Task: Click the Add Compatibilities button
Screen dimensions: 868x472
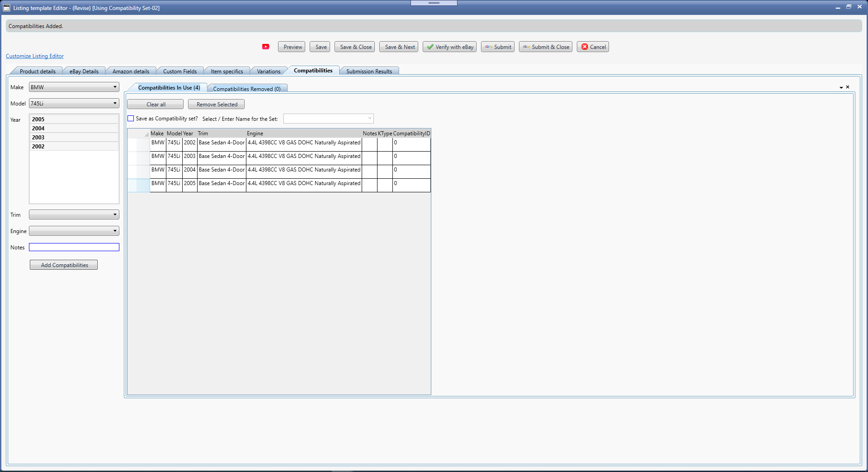Action: coord(64,265)
